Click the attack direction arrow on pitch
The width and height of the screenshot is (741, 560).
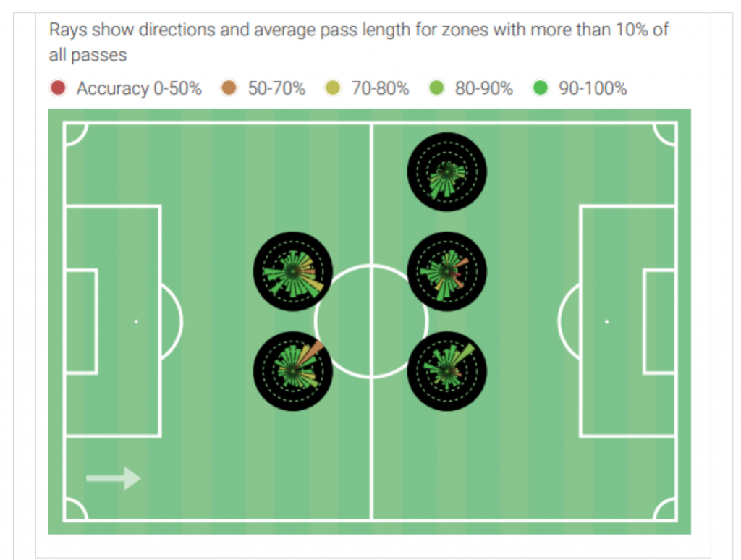tap(114, 478)
